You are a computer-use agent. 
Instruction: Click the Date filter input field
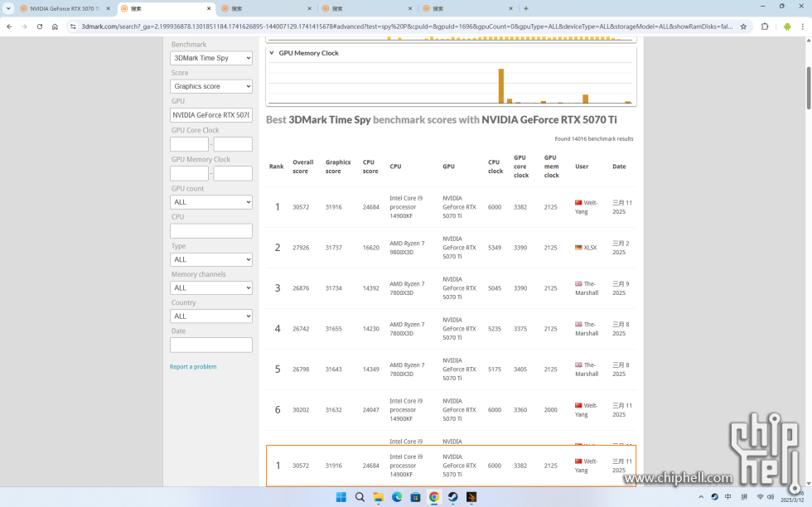tap(211, 345)
